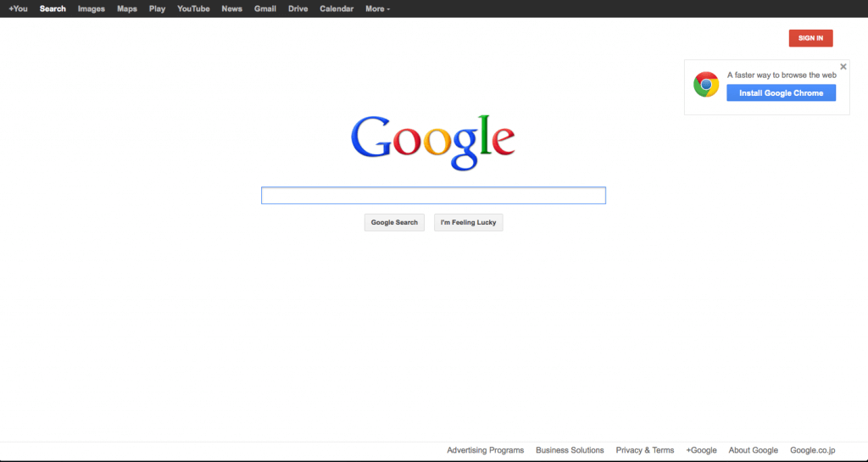
Task: Open +You in the top bar
Action: click(19, 8)
